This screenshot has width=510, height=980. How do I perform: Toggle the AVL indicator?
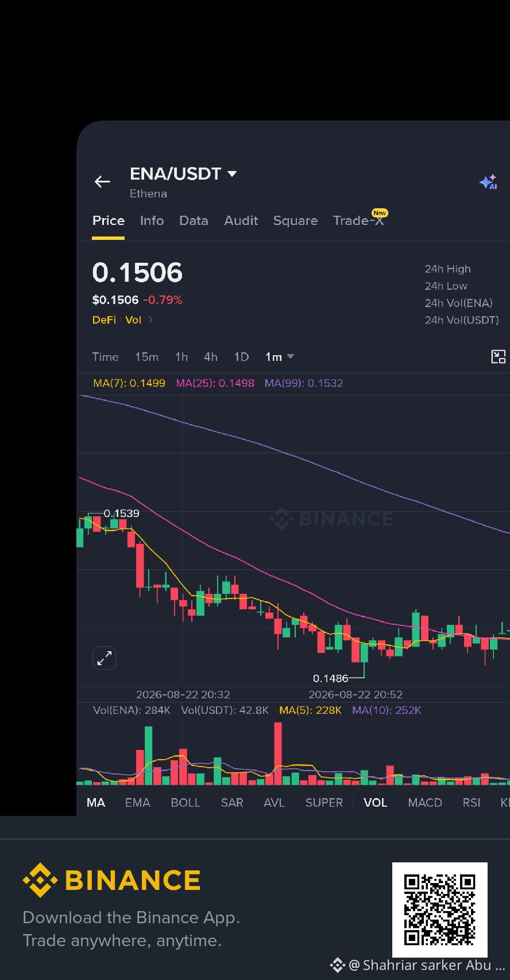pos(274,803)
